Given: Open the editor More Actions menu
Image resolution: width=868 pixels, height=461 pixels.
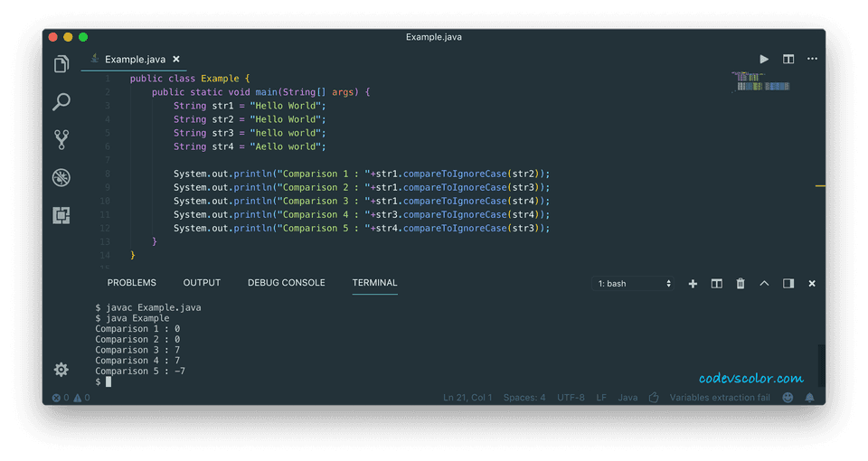Looking at the screenshot, I should point(812,59).
